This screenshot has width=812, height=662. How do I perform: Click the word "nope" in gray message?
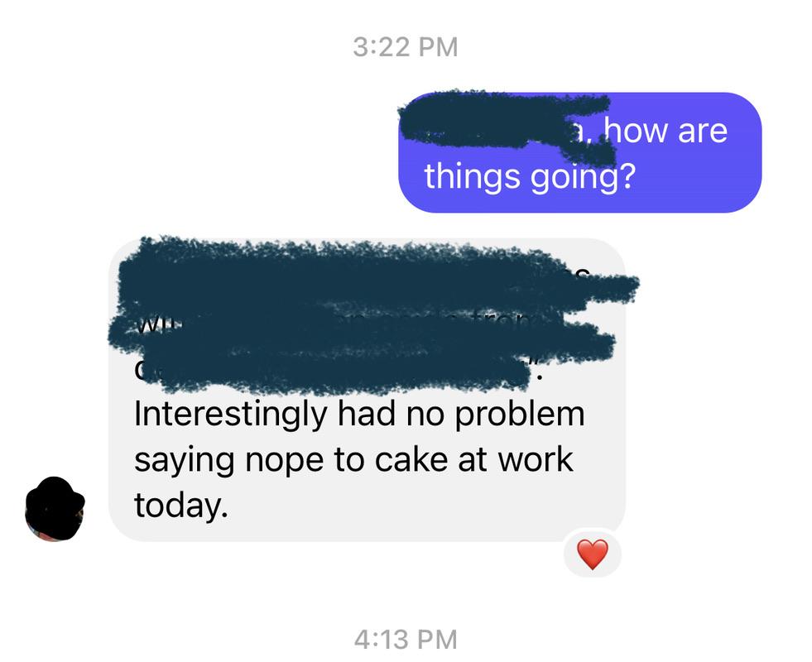(x=284, y=461)
